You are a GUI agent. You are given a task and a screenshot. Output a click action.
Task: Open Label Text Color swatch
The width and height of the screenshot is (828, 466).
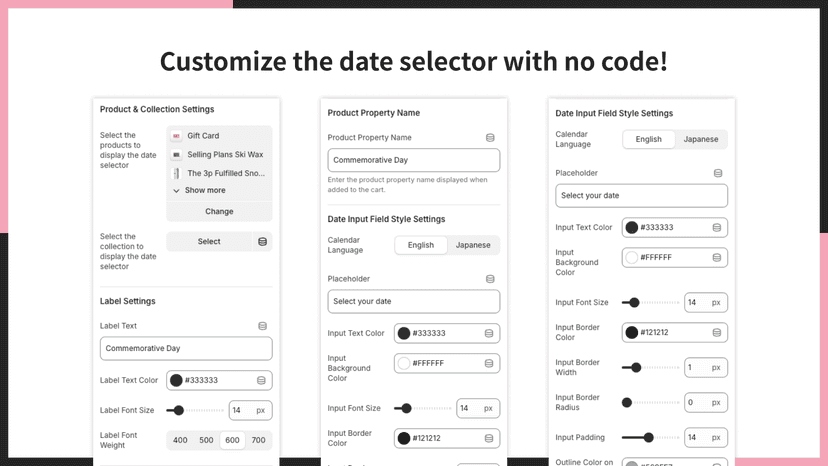click(176, 380)
